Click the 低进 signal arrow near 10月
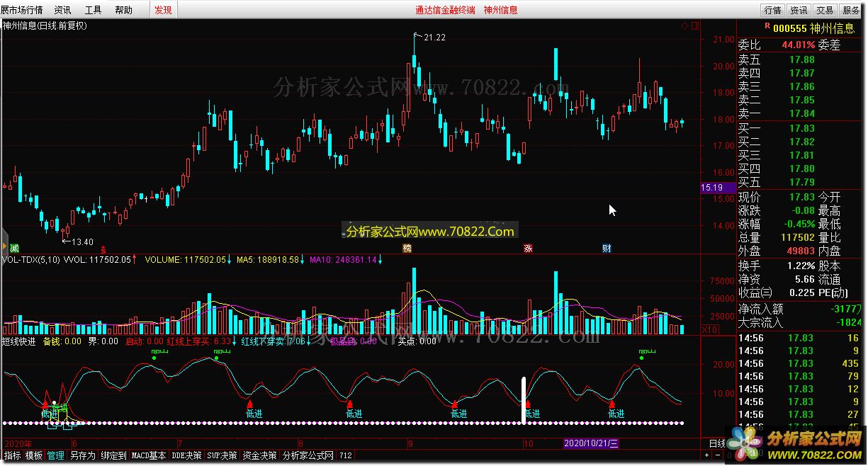Screen dimensions: 868x466 click(x=528, y=404)
